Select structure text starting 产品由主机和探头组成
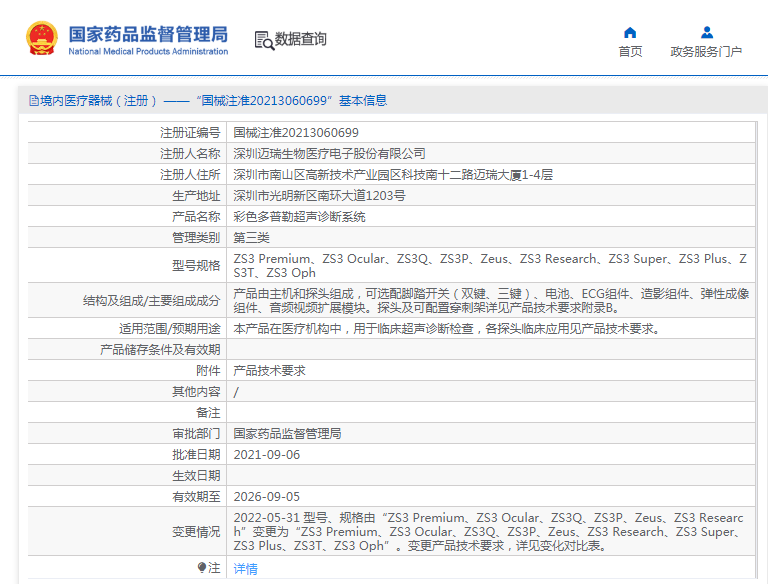 point(491,301)
